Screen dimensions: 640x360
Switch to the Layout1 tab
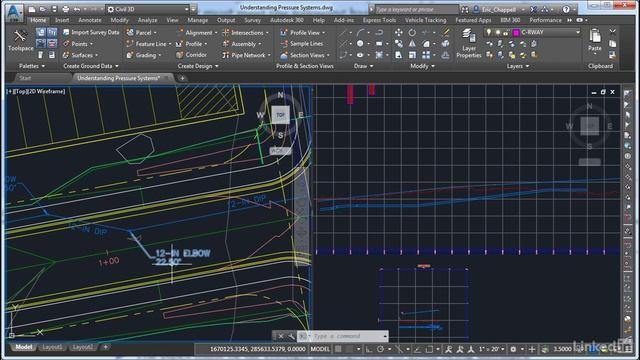click(52, 347)
